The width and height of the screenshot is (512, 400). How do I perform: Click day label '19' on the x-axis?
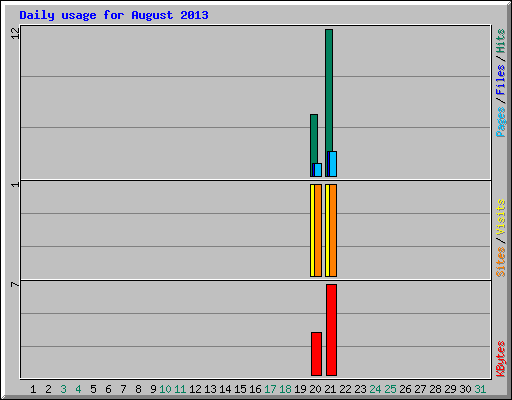click(300, 389)
